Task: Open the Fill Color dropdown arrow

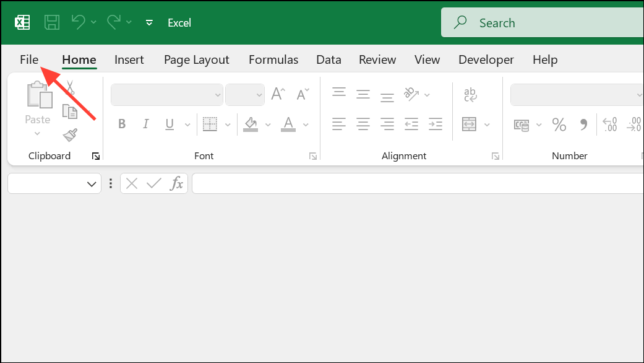Action: pyautogui.click(x=268, y=124)
